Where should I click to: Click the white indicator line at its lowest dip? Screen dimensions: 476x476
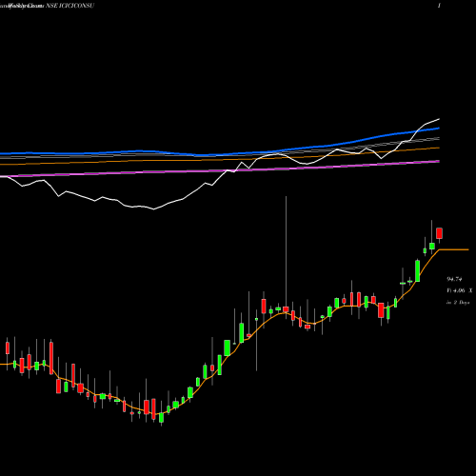click(154, 208)
